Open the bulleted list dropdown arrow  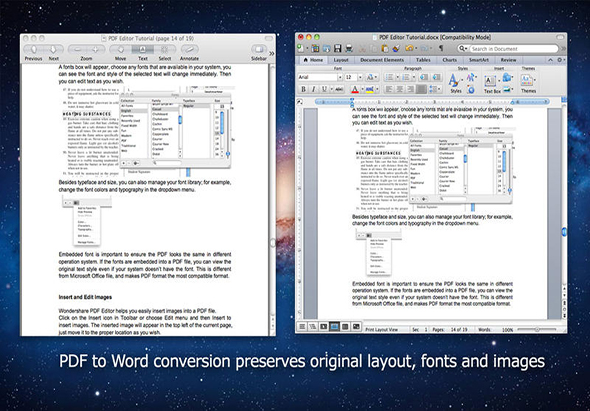coord(397,77)
